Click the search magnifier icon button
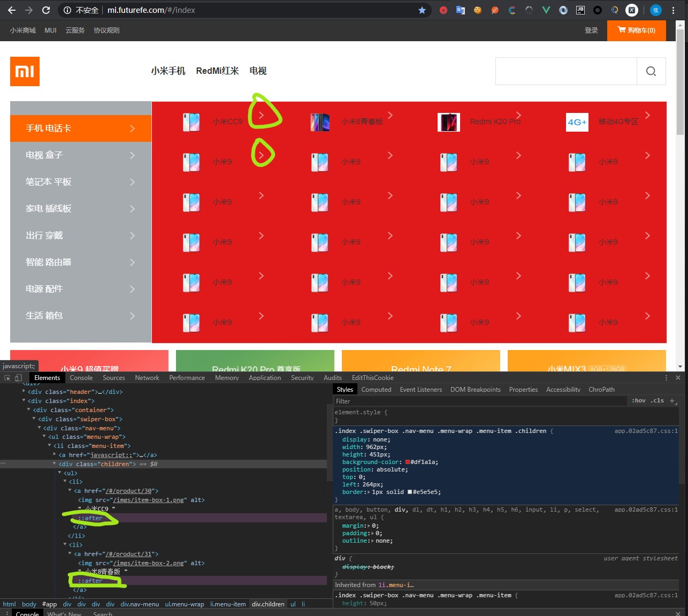This screenshot has height=616, width=688. click(651, 71)
